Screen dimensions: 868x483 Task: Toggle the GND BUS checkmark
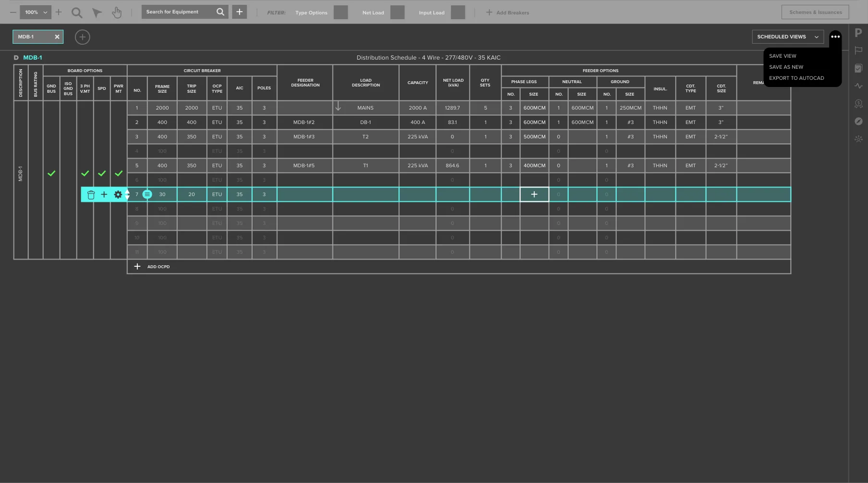51,173
